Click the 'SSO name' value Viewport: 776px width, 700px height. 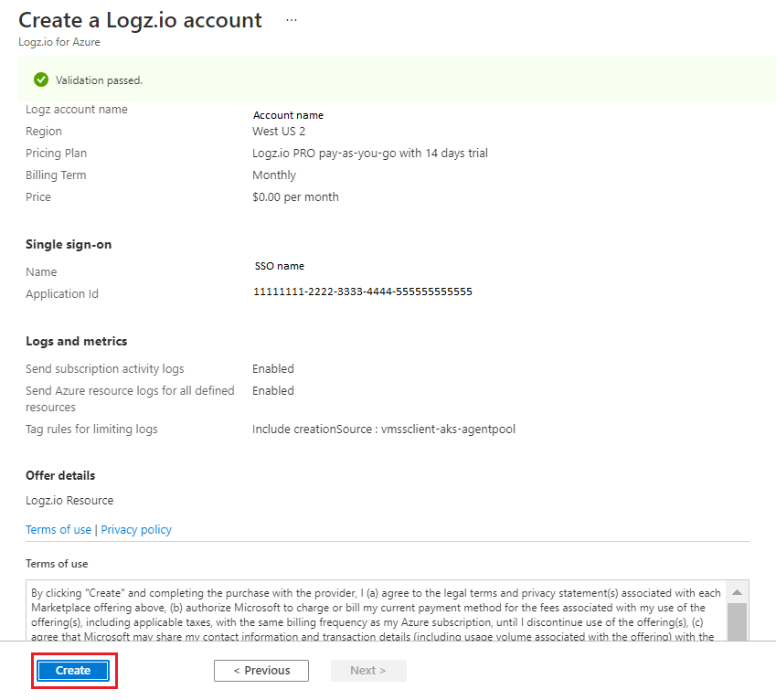point(280,266)
